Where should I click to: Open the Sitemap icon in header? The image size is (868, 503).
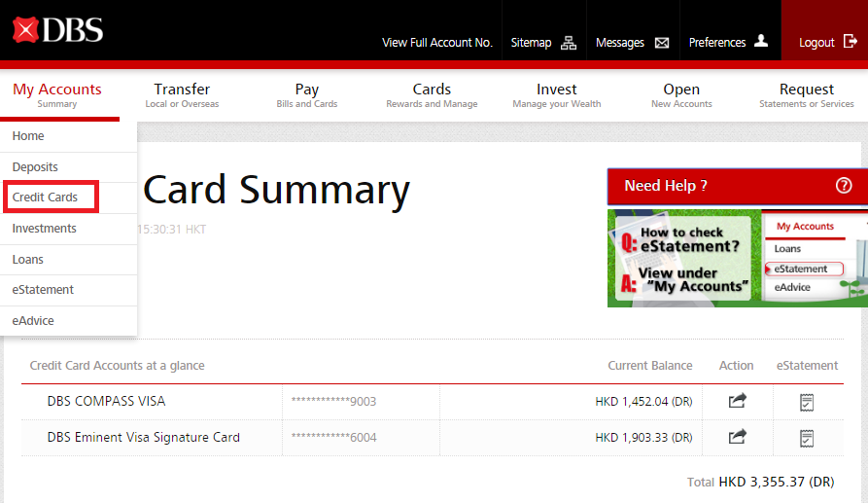click(569, 43)
